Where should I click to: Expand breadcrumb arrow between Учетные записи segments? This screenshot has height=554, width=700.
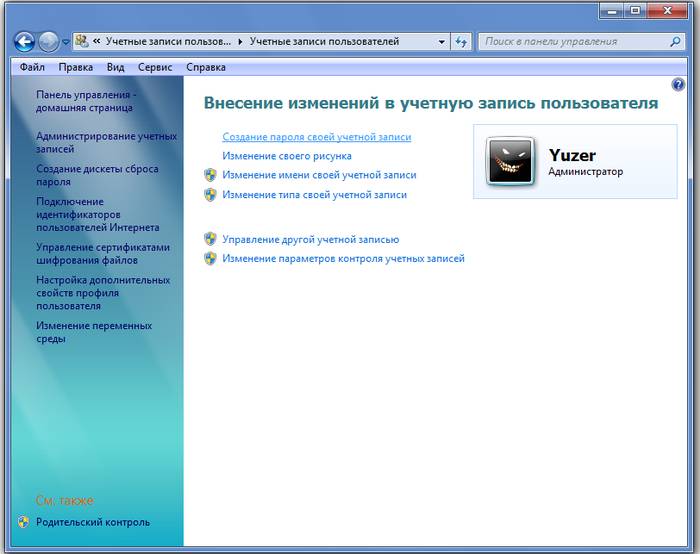pos(239,42)
